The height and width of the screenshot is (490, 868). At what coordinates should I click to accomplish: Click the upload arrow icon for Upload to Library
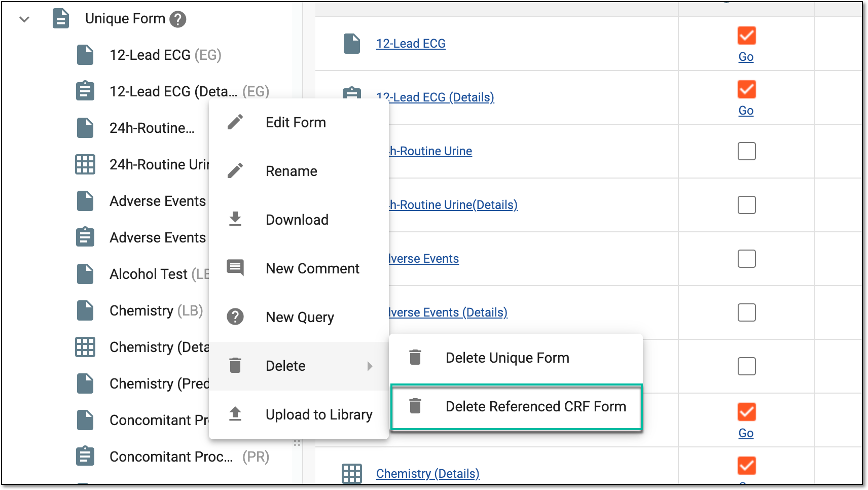[x=235, y=414]
